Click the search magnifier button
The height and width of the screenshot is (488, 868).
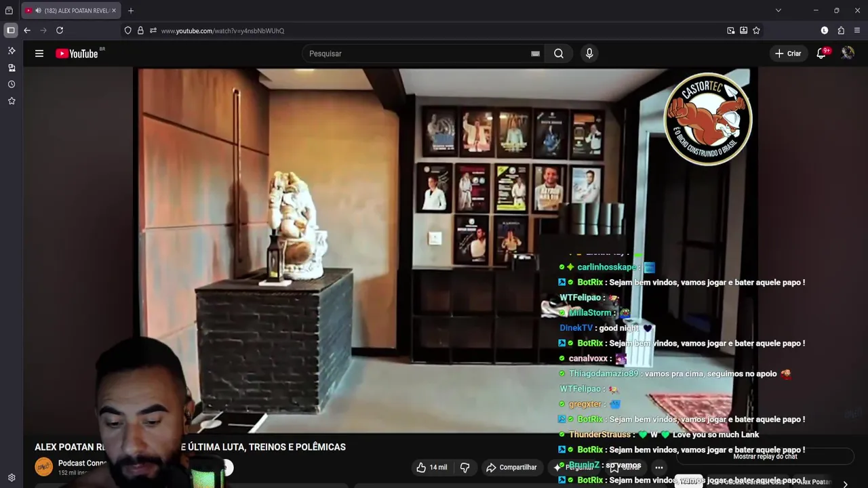pos(559,54)
